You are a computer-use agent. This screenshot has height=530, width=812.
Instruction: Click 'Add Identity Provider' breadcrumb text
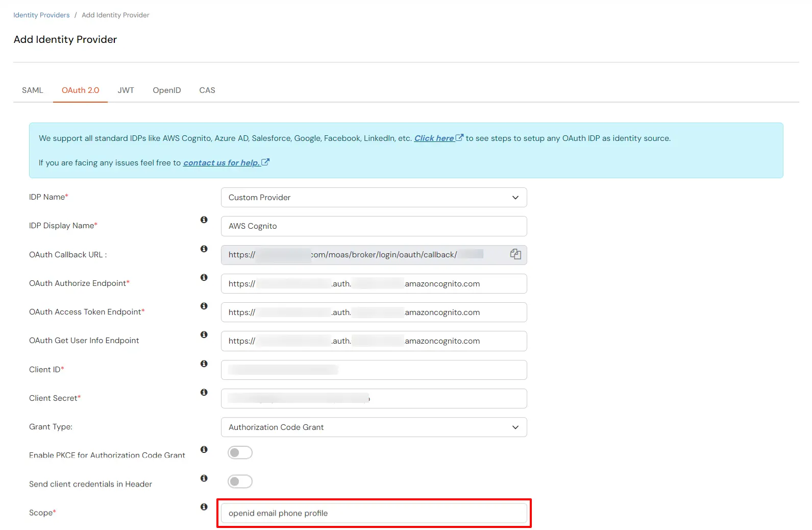click(x=115, y=15)
